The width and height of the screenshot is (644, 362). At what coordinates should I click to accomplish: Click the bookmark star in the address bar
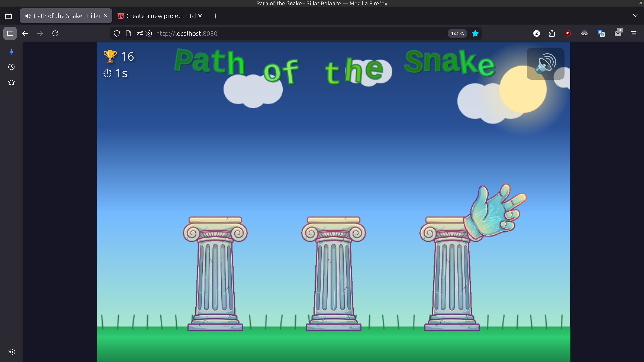(475, 34)
